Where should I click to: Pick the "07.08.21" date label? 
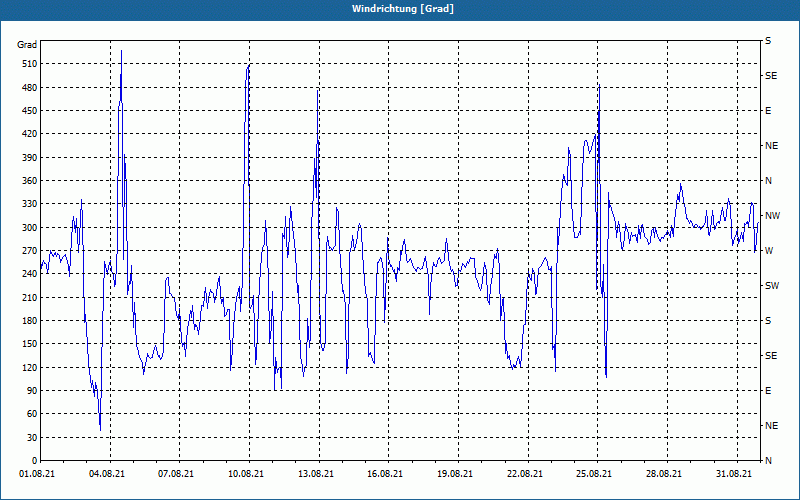(176, 474)
